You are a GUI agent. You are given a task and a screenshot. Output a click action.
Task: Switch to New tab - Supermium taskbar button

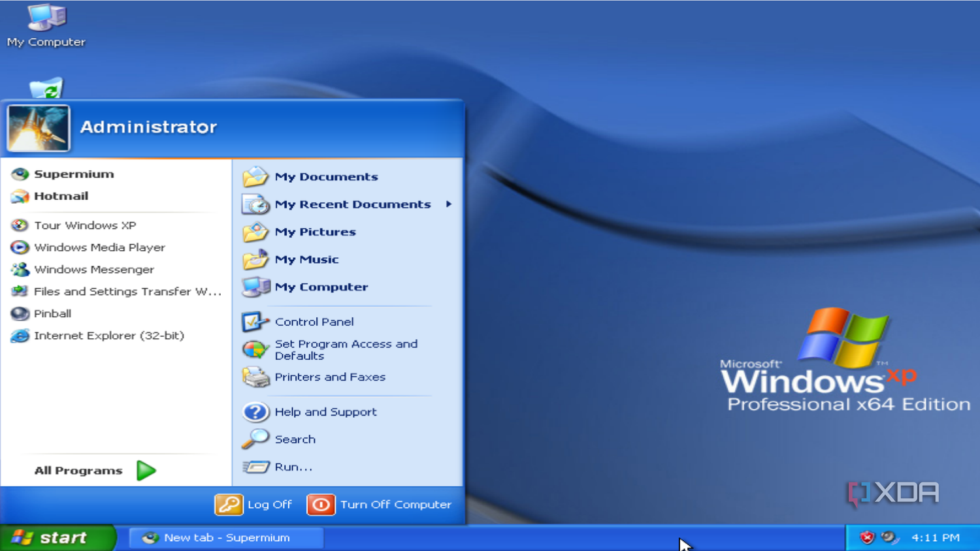pyautogui.click(x=226, y=538)
